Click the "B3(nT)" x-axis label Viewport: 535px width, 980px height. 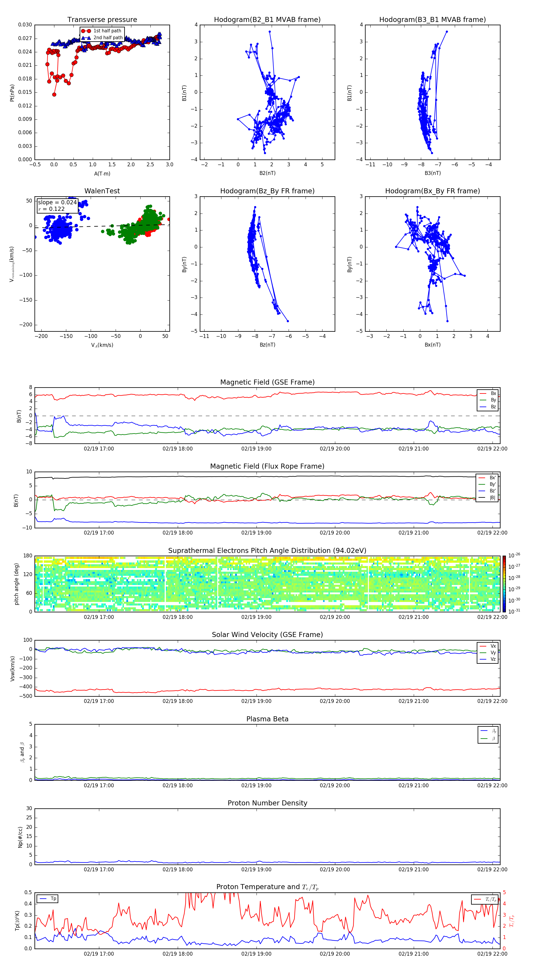(432, 173)
